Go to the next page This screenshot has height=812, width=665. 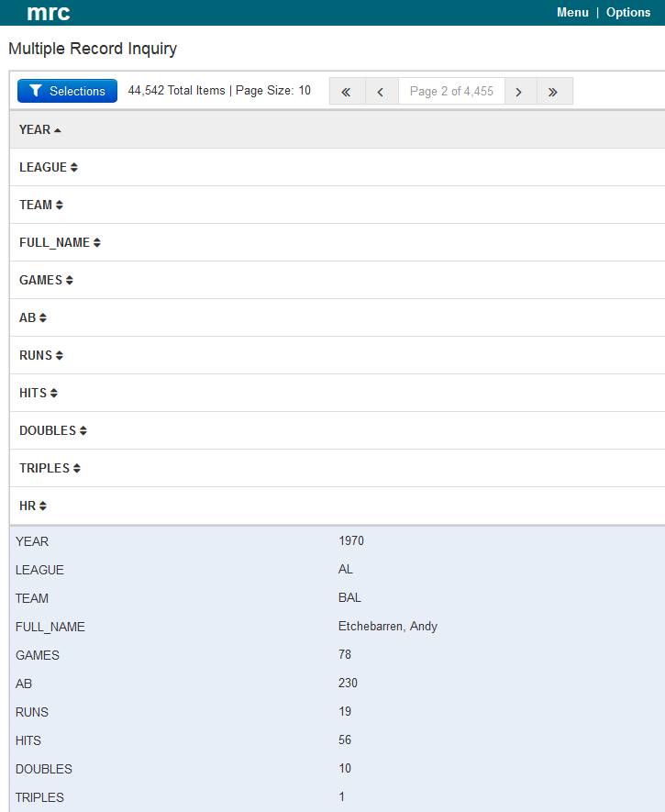[520, 92]
